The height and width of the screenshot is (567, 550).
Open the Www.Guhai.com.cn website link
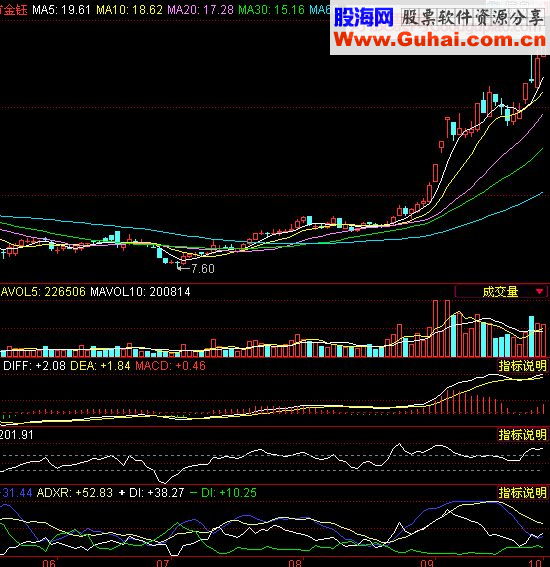click(x=440, y=39)
